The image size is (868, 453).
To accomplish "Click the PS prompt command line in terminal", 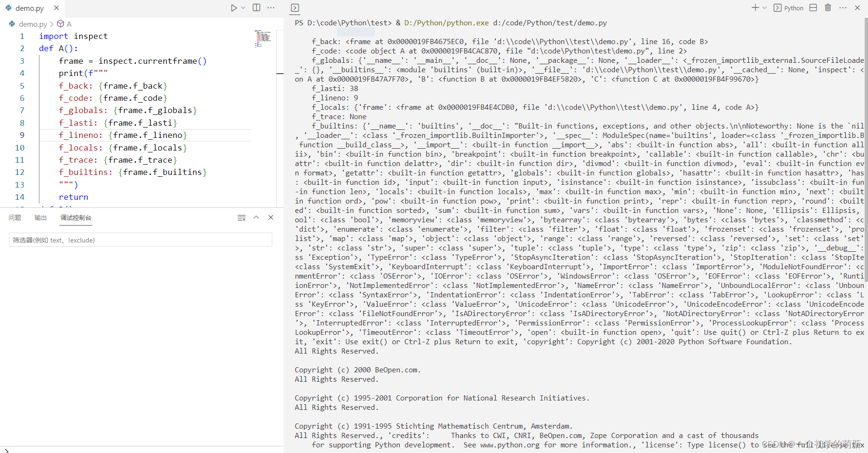I will point(451,23).
